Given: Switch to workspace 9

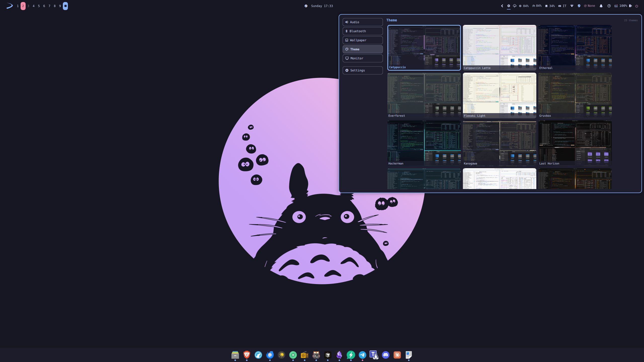Looking at the screenshot, I should pos(60,6).
